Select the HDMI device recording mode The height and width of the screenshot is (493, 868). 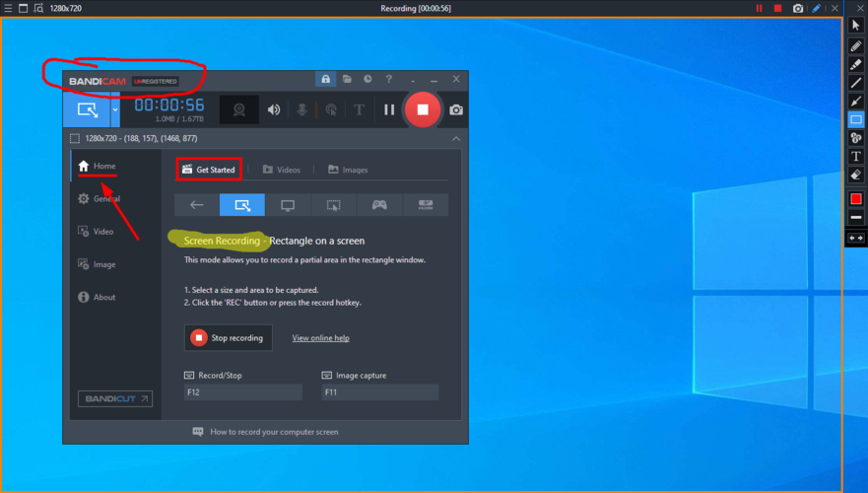coord(426,205)
